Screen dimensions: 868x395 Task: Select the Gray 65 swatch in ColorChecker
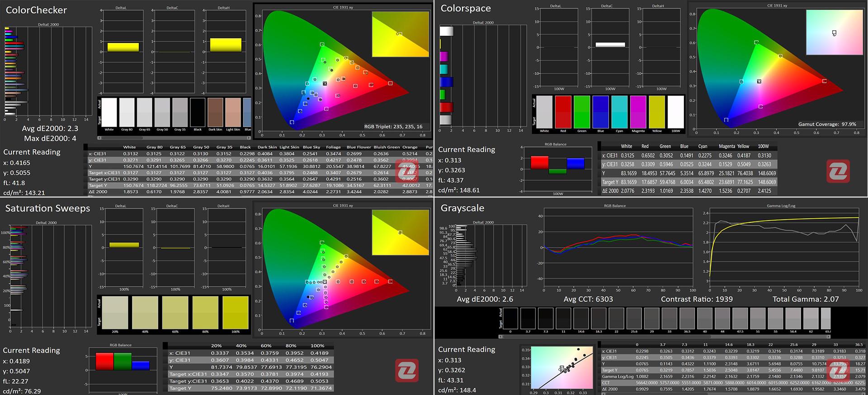[x=144, y=113]
